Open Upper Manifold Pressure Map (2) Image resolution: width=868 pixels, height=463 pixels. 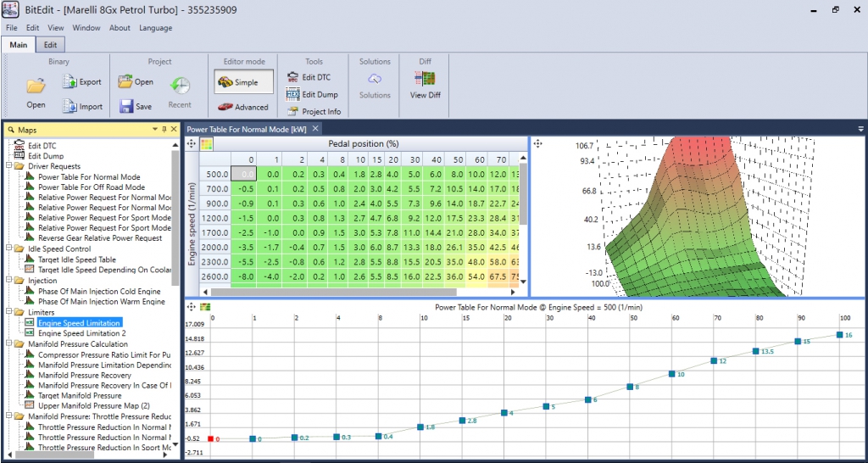pyautogui.click(x=94, y=405)
